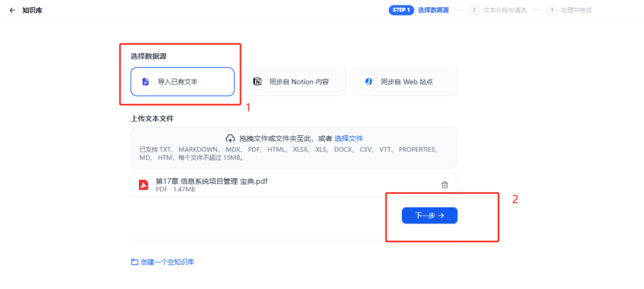Click the blue document icon in 导入已有文本
Image resolution: width=644 pixels, height=289 pixels.
coord(145,82)
